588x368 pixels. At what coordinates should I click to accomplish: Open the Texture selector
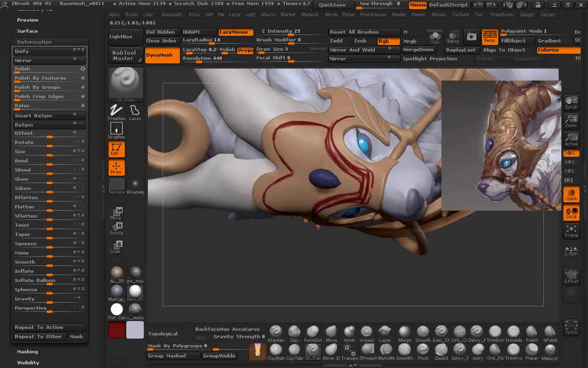(x=116, y=186)
